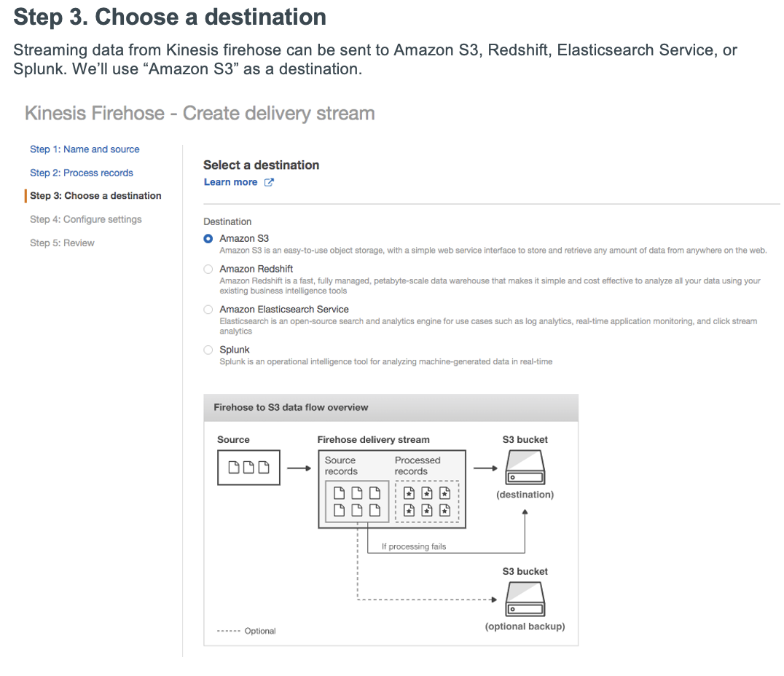Open Step 4: Configure settings
784x676 pixels.
pyautogui.click(x=86, y=219)
